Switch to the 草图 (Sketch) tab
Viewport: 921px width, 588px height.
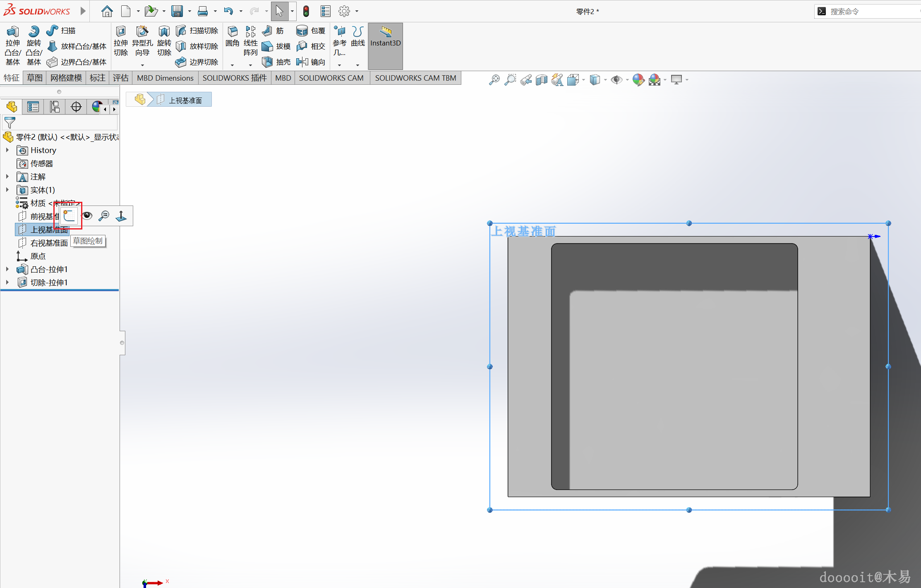click(35, 78)
